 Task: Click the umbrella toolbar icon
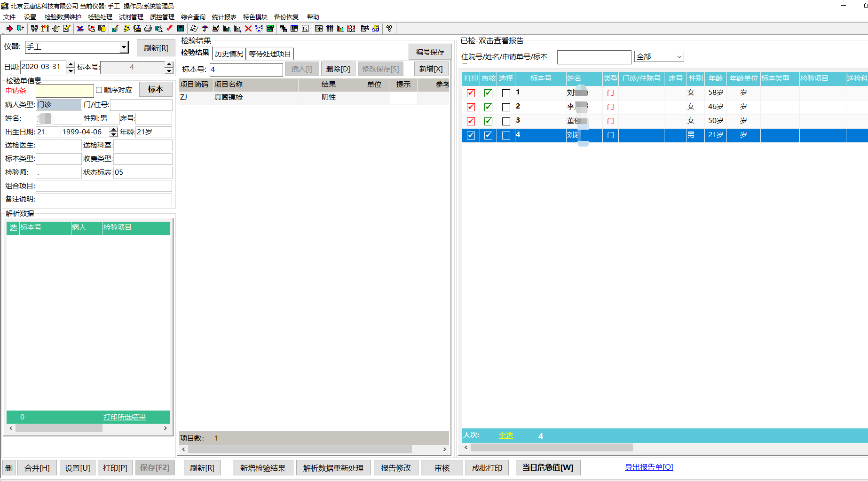pos(205,29)
